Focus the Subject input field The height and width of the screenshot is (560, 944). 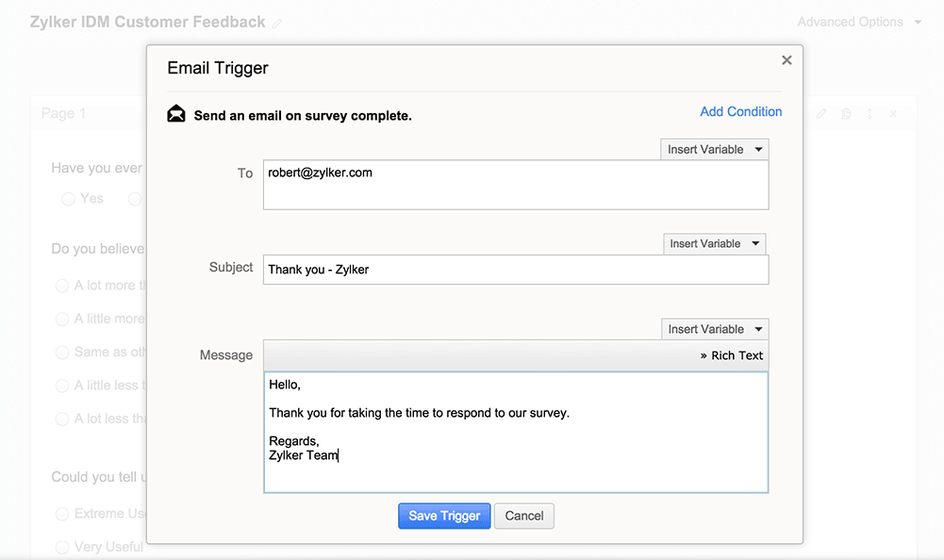[x=516, y=270]
